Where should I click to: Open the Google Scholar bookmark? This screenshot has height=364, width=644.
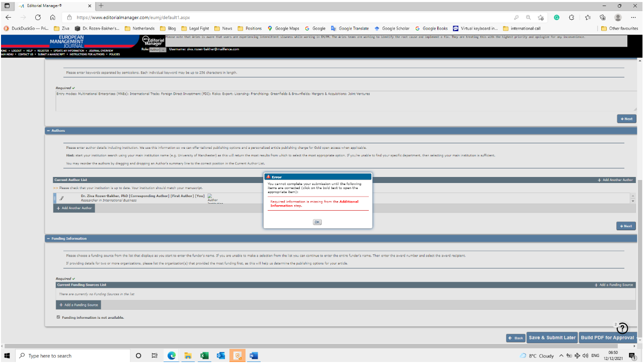pyautogui.click(x=391, y=29)
